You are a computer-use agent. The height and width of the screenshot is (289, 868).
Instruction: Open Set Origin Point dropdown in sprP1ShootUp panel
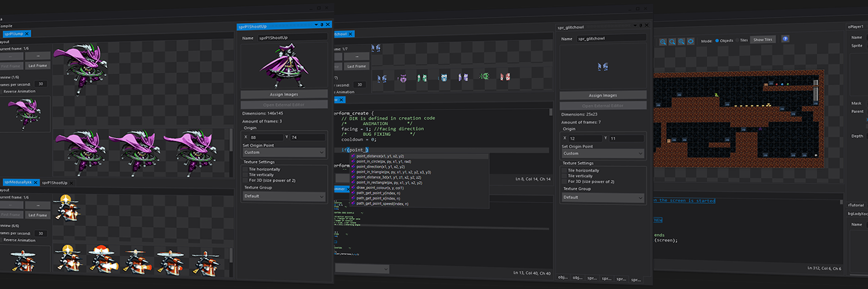coord(284,152)
